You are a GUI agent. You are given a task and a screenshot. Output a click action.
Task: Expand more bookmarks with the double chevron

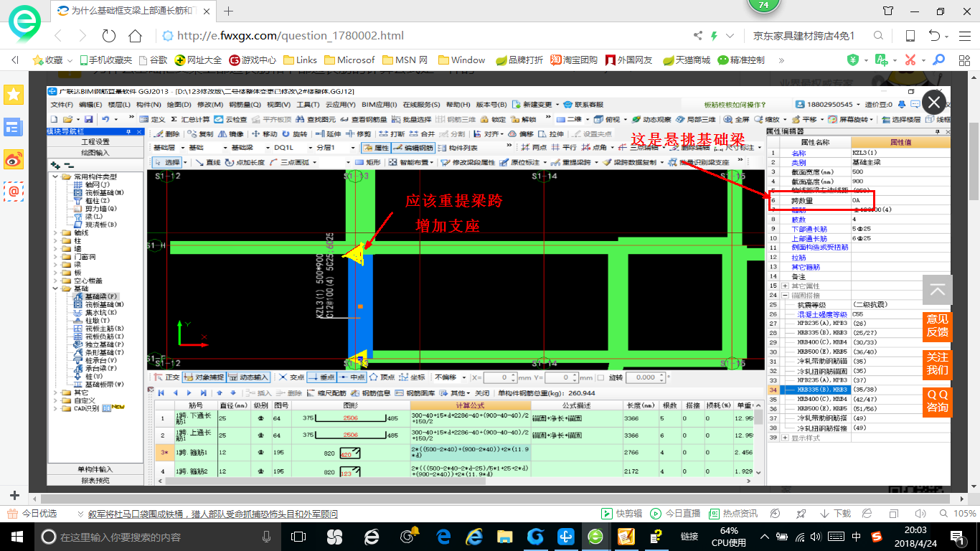[781, 60]
